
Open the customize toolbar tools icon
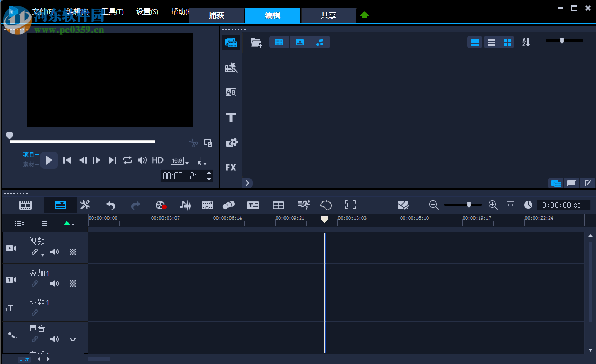pos(85,205)
